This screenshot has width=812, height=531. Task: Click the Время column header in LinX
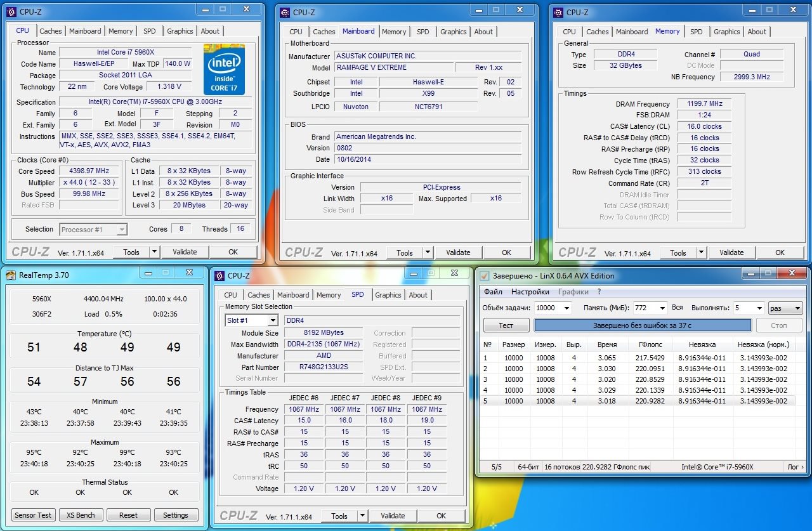(606, 345)
